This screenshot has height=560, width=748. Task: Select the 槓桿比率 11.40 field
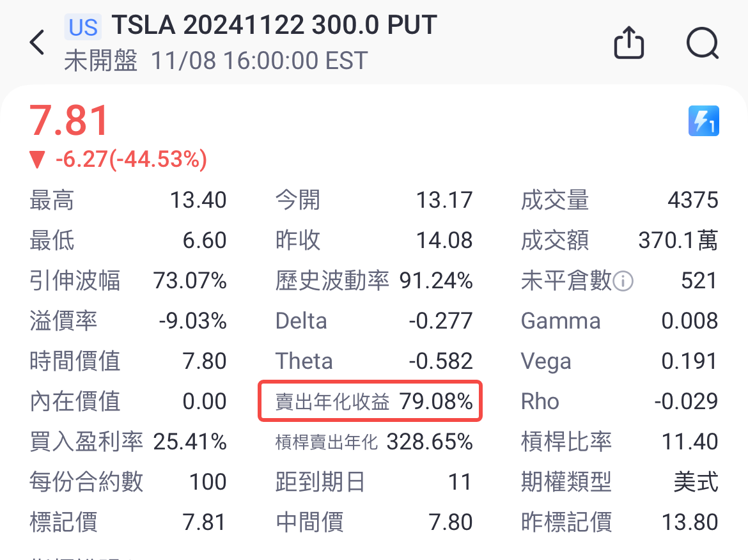pos(619,442)
